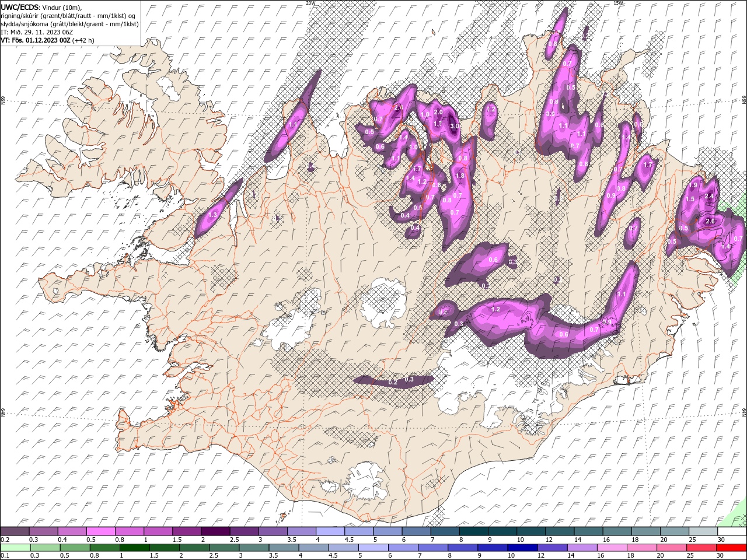
Task: Click the 3.0 precipitation peak label
Action: pyautogui.click(x=455, y=125)
